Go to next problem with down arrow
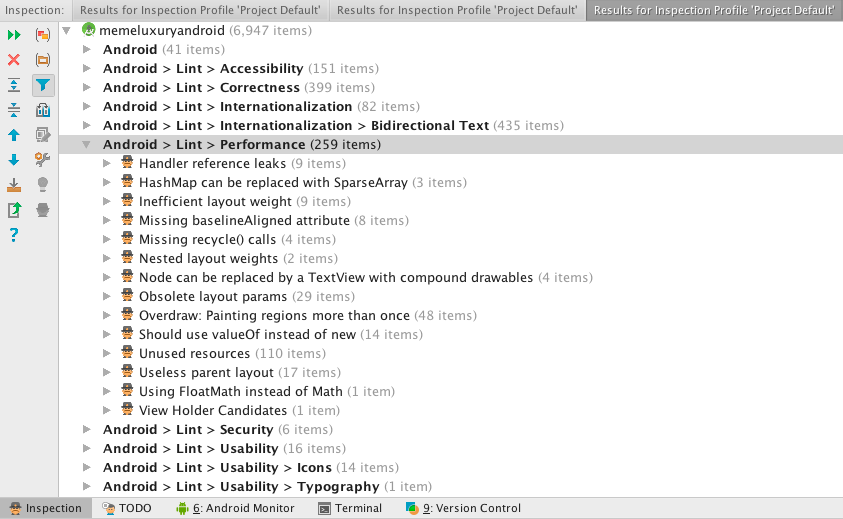 (x=14, y=160)
